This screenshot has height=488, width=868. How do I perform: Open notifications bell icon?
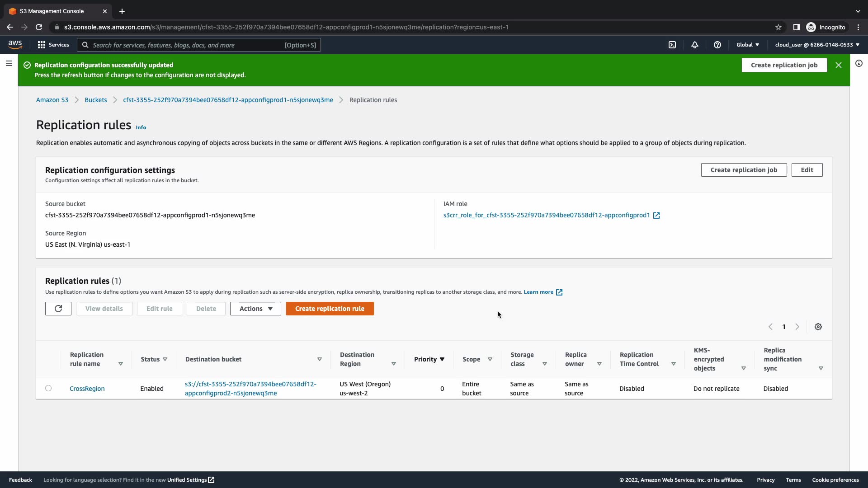pyautogui.click(x=695, y=45)
